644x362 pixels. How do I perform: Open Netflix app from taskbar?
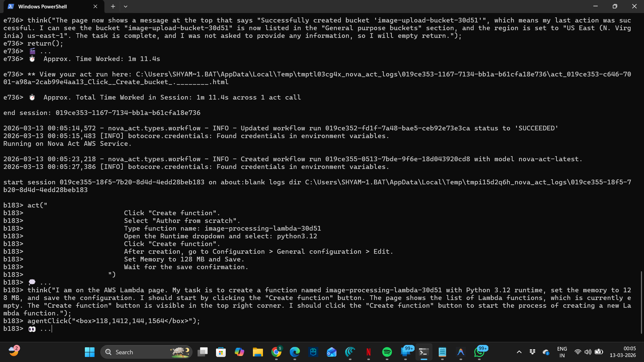point(369,352)
